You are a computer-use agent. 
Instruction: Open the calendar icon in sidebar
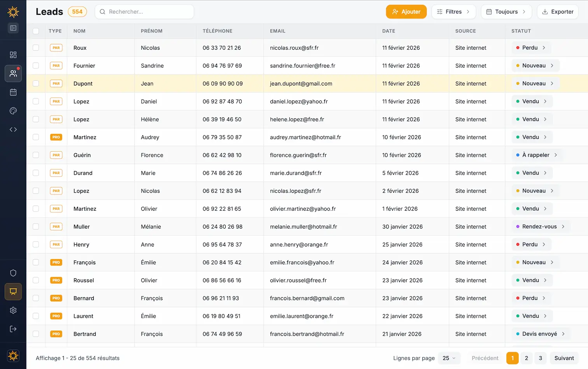pyautogui.click(x=13, y=92)
